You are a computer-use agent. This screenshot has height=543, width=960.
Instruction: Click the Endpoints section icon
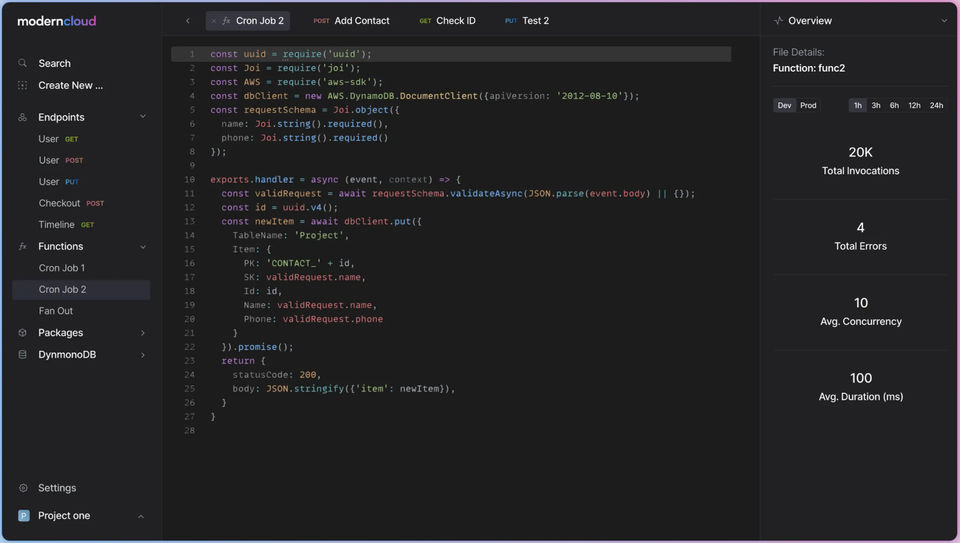click(23, 117)
